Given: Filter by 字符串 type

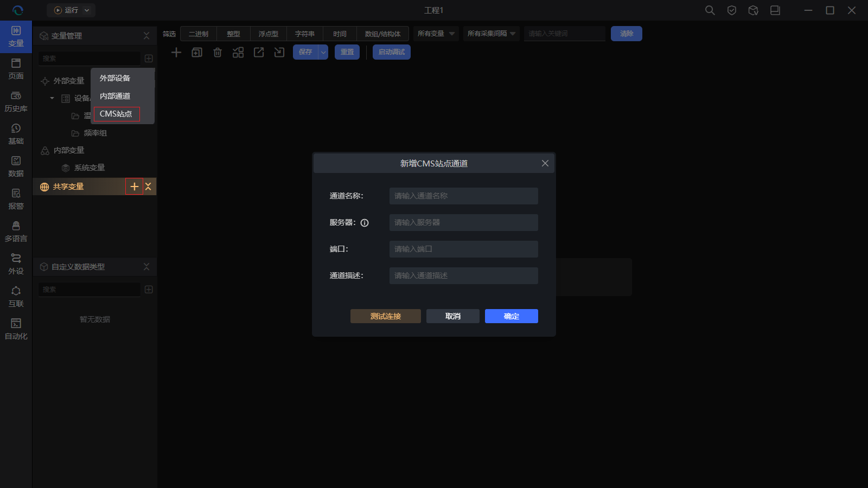Looking at the screenshot, I should 305,34.
